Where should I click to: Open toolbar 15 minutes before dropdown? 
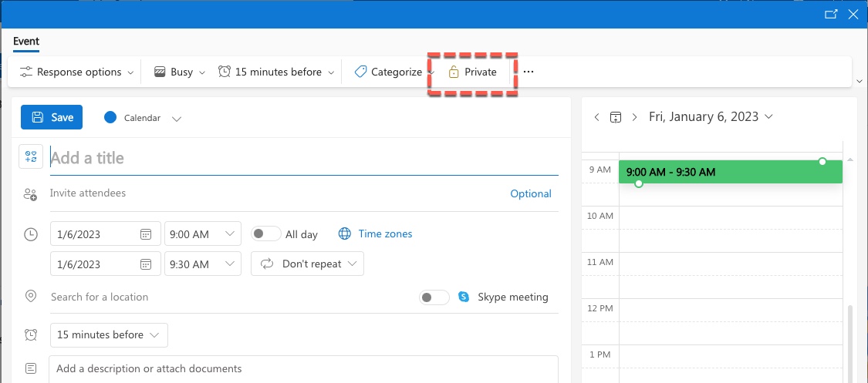click(x=331, y=72)
